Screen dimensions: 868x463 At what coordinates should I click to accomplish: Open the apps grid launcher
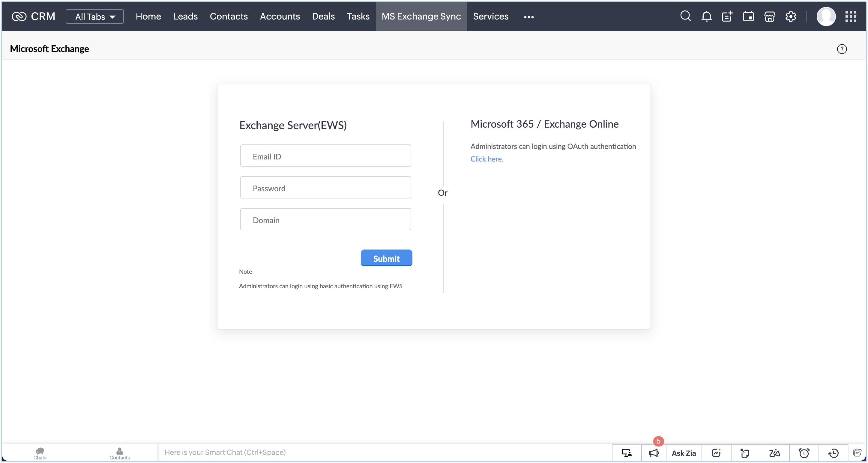coord(851,16)
